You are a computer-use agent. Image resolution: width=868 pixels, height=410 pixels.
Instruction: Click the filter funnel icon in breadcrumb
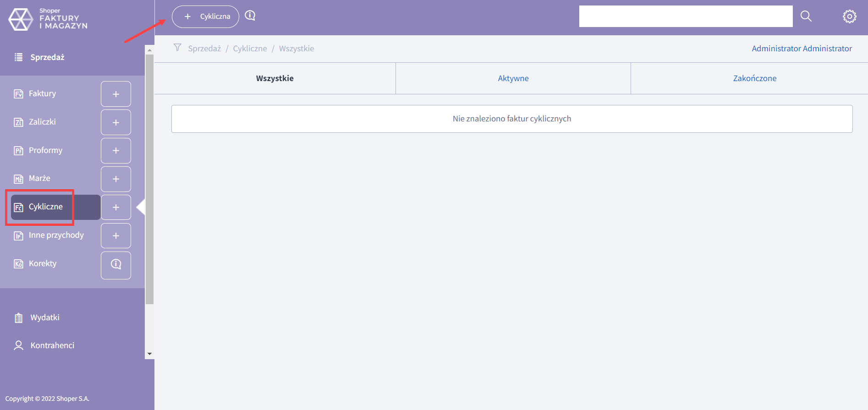click(x=177, y=48)
